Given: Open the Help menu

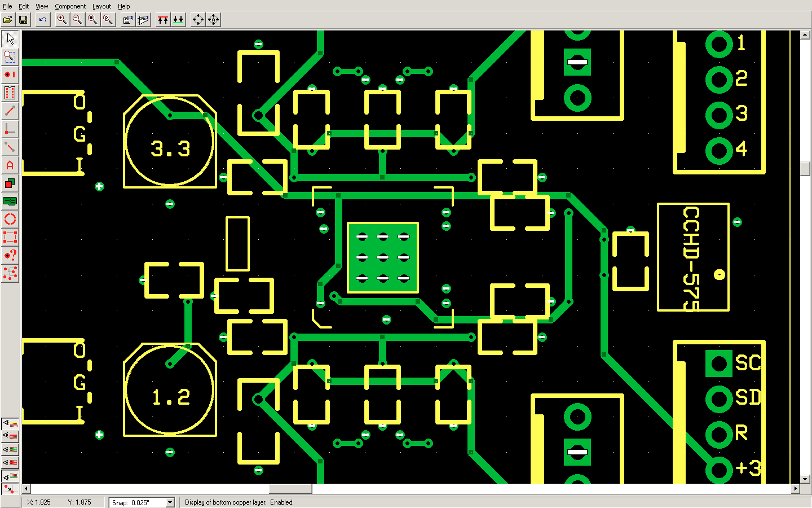Looking at the screenshot, I should click(124, 6).
